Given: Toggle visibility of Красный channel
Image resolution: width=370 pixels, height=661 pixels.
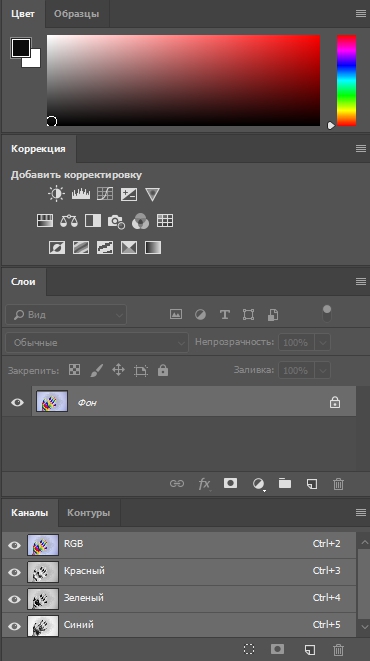Looking at the screenshot, I should click(14, 572).
